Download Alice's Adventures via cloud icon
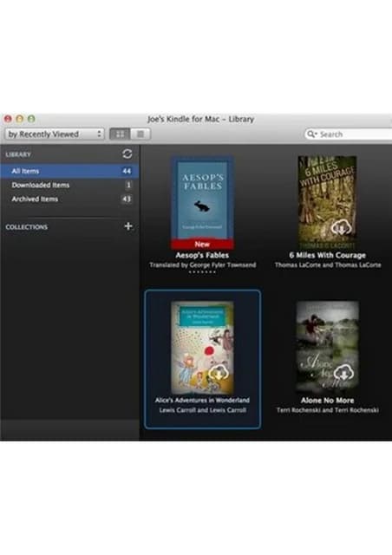Viewport: 392px width, 555px height. point(219,373)
